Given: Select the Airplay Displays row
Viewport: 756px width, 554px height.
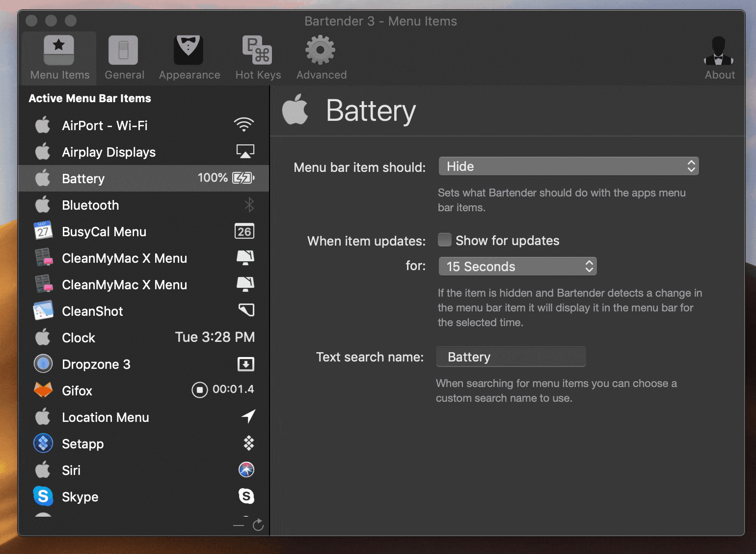Looking at the screenshot, I should click(143, 152).
